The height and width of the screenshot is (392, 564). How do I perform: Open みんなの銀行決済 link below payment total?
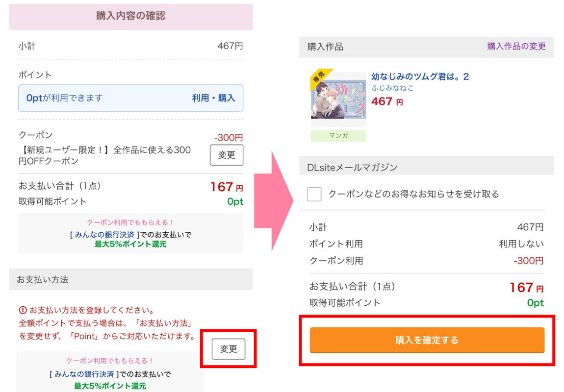[104, 235]
